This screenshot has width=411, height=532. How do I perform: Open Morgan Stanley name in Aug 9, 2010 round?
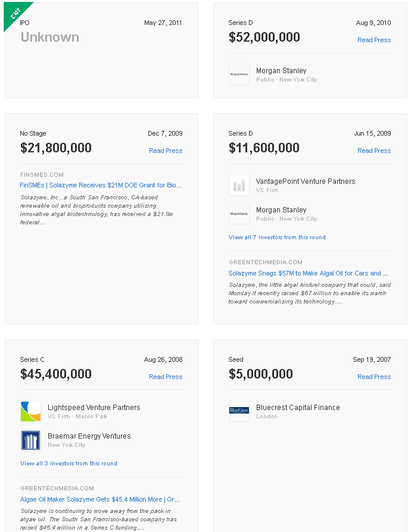(281, 71)
